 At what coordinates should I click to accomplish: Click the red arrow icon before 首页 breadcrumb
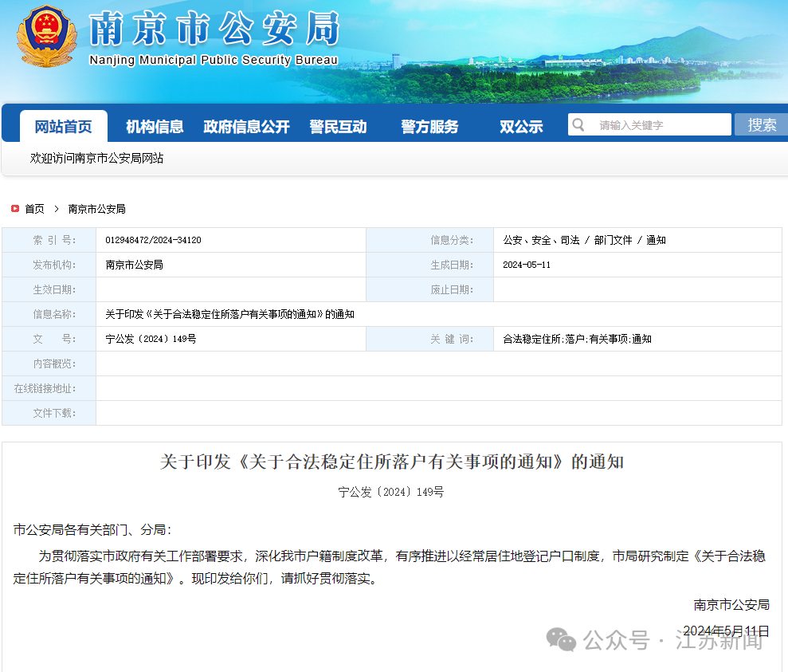[x=14, y=209]
